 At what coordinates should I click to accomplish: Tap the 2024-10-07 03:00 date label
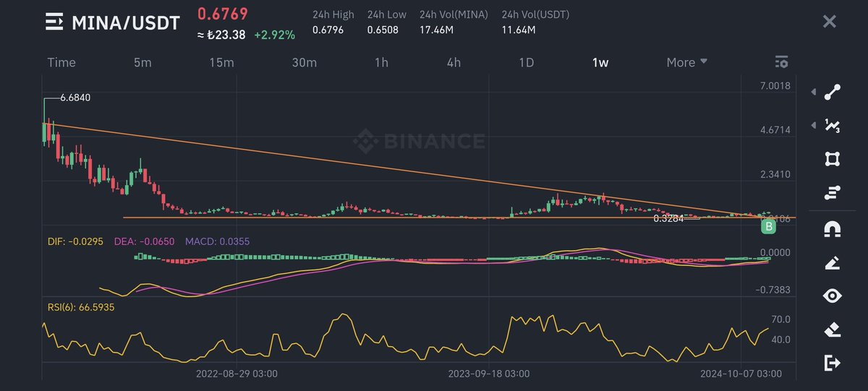(x=741, y=374)
